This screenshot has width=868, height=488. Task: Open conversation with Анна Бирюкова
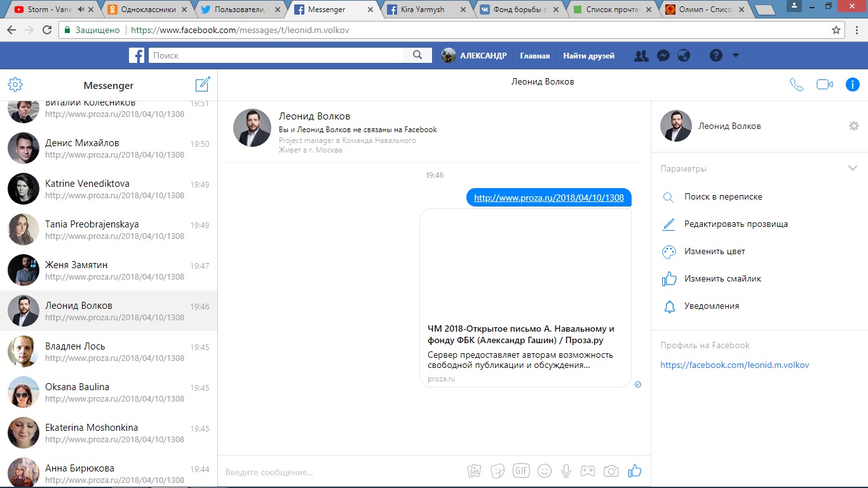click(109, 471)
